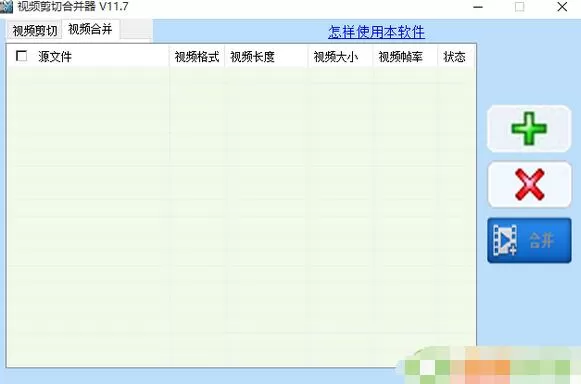The image size is (581, 384).
Task: Click the 状态 column header
Action: pos(456,57)
